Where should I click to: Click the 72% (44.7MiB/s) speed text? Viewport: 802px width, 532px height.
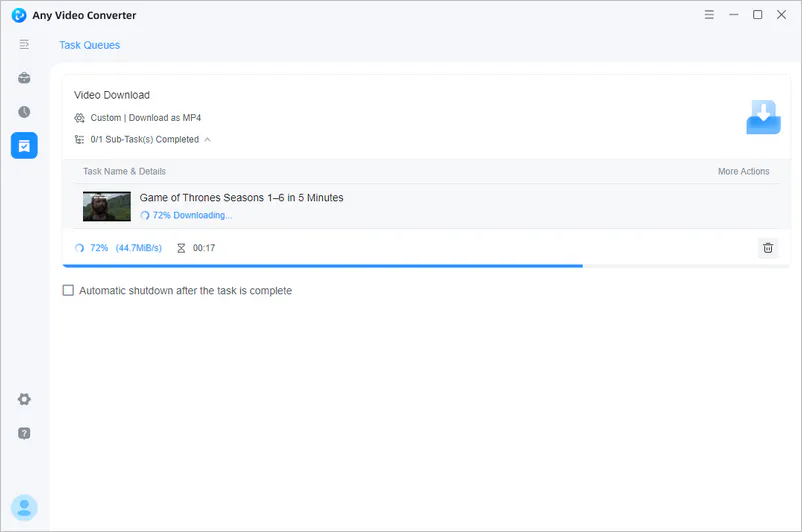tap(126, 248)
